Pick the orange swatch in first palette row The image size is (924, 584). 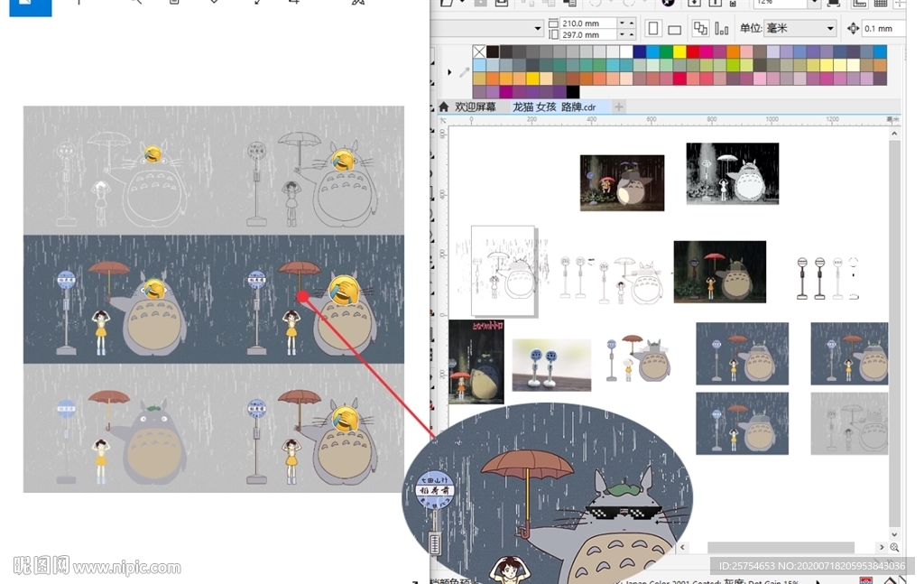[x=733, y=51]
